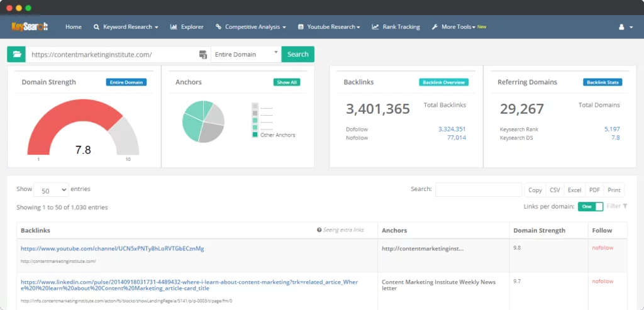Click the Explorer bar chart icon
Viewport: 644px width, 310px height.
point(174,27)
